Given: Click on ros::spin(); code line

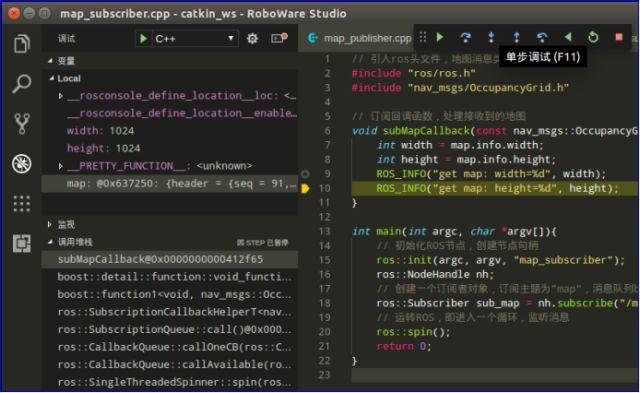Looking at the screenshot, I should pyautogui.click(x=413, y=332).
